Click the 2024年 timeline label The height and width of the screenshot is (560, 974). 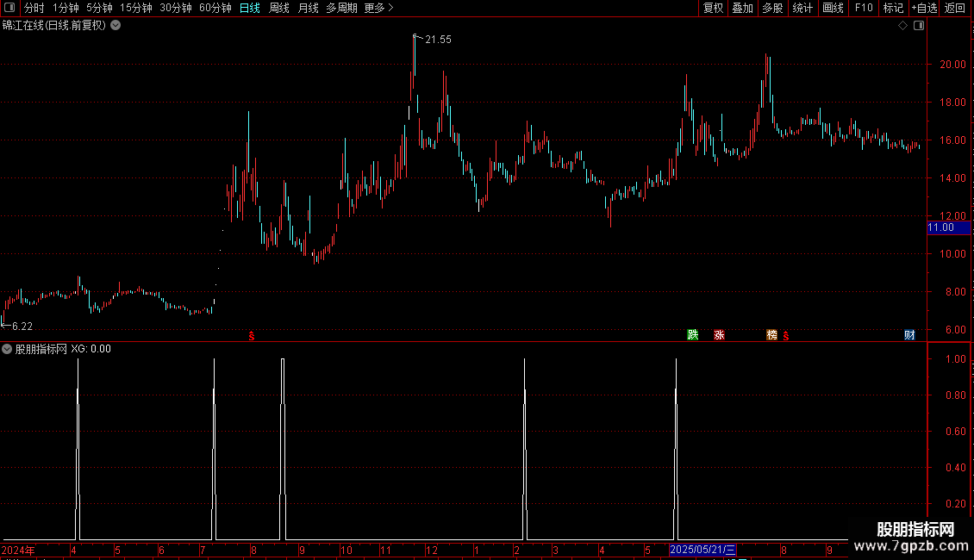(18, 550)
